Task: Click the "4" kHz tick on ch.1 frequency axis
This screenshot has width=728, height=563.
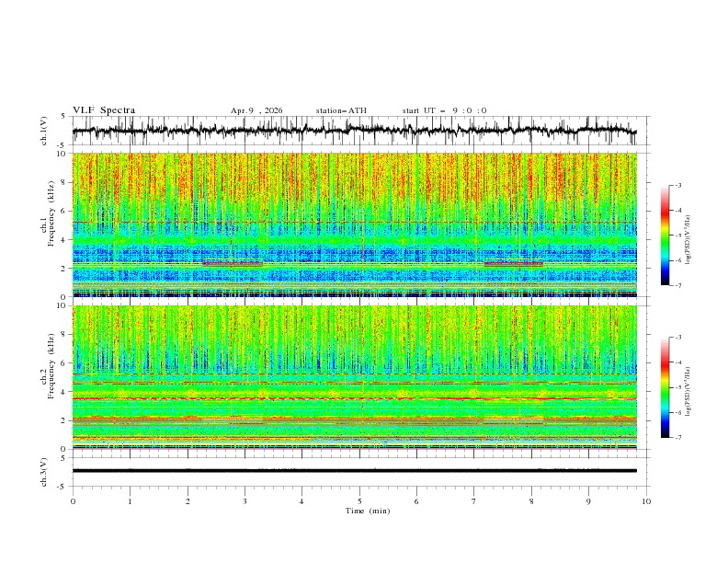Action: [x=64, y=240]
